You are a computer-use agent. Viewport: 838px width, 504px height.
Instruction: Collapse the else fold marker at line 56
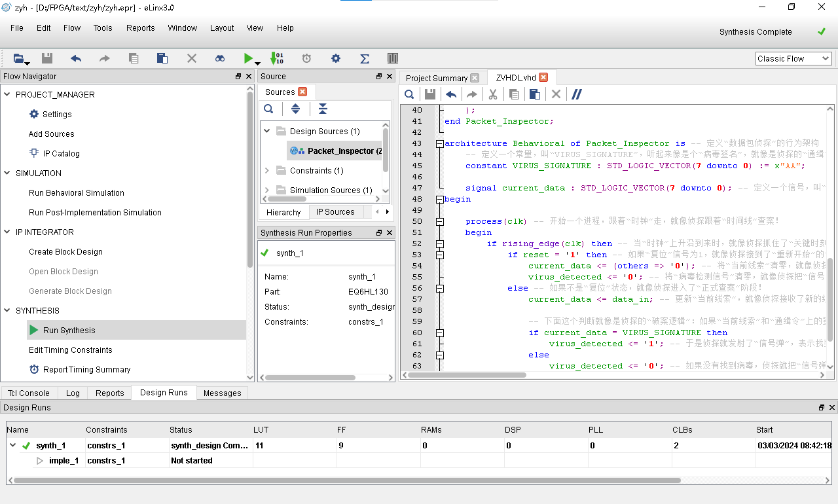[x=439, y=288]
